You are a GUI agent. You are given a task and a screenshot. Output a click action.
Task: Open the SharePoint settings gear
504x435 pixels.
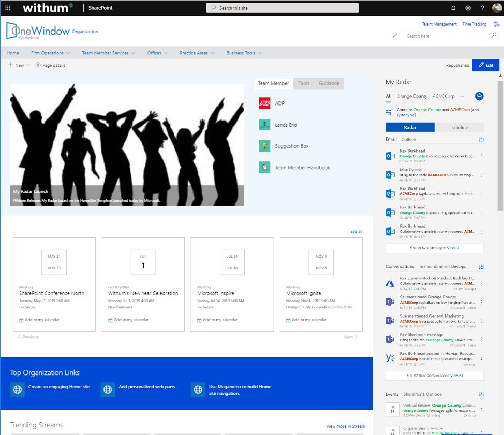tap(468, 8)
